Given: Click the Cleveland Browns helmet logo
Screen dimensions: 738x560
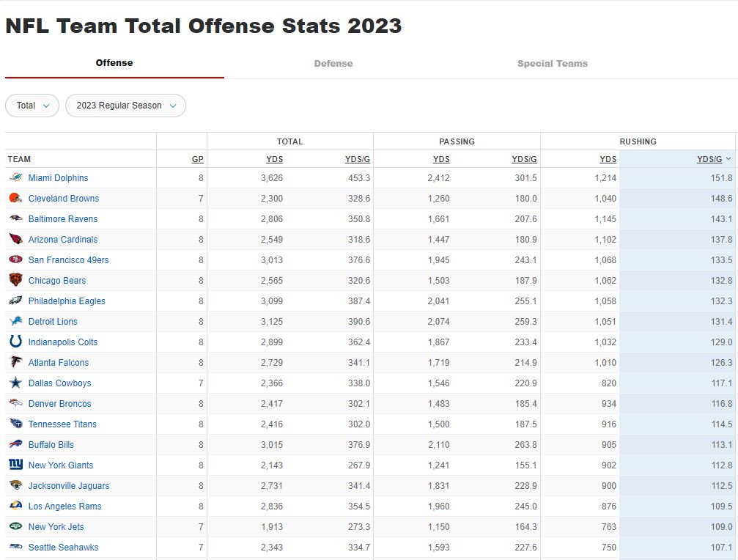Looking at the screenshot, I should click(x=16, y=198).
